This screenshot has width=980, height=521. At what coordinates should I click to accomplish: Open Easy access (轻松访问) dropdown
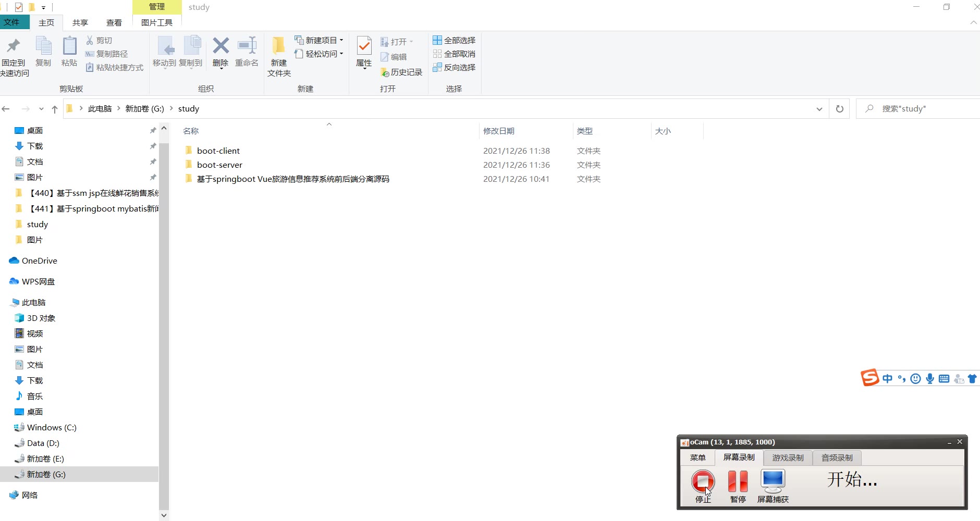click(x=319, y=54)
